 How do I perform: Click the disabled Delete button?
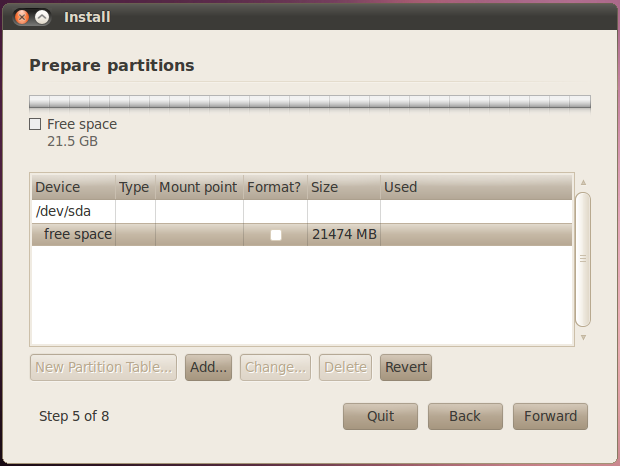click(x=345, y=367)
